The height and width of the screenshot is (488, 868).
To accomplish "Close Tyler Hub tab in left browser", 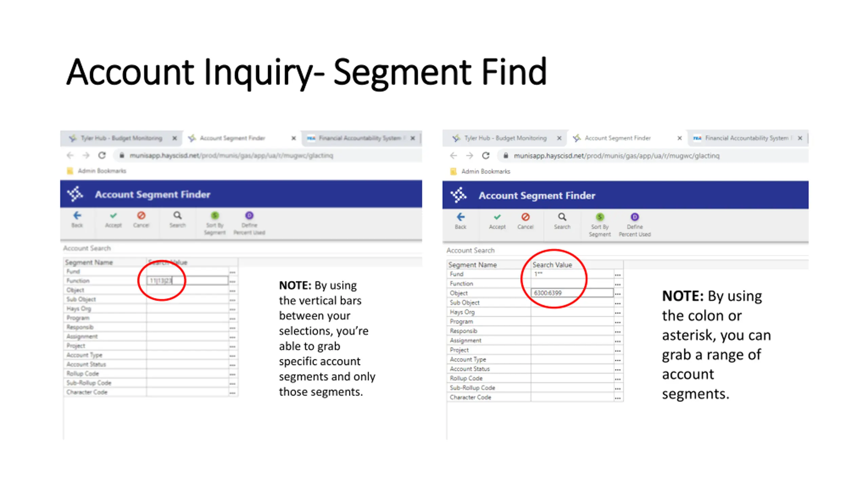I will click(x=174, y=138).
